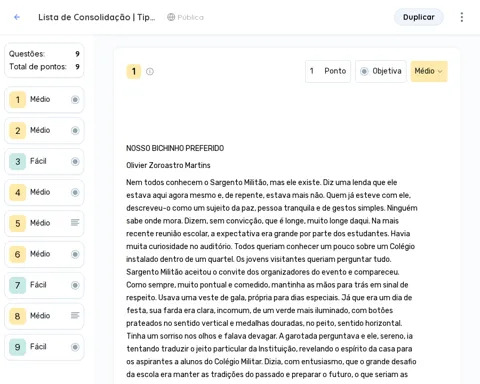Click the Médio label of question 6
The image size is (480, 384).
[x=40, y=254]
